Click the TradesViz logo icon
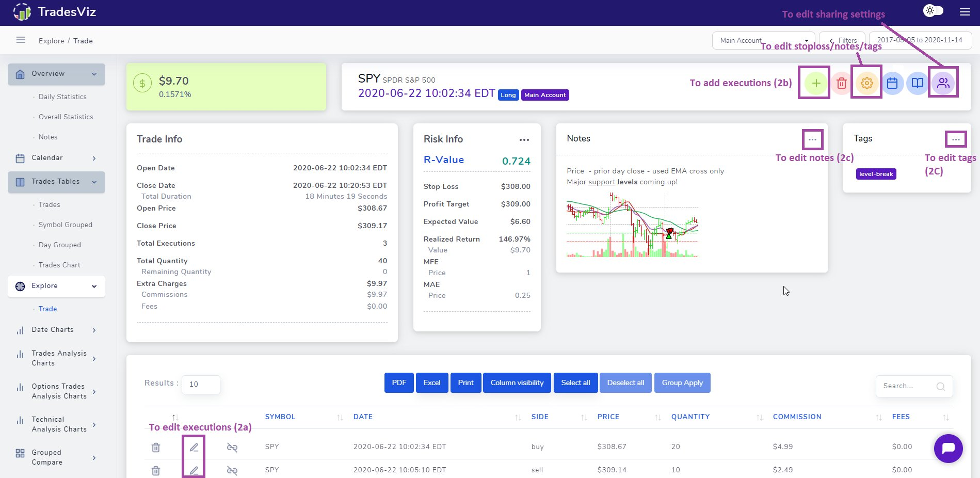980x478 pixels. [22, 12]
